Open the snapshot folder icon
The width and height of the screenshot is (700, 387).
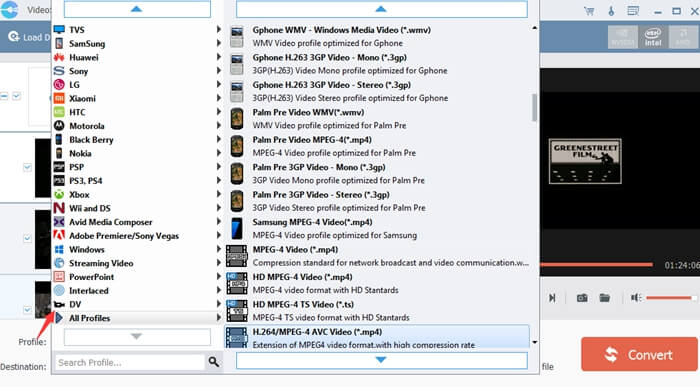pyautogui.click(x=604, y=298)
